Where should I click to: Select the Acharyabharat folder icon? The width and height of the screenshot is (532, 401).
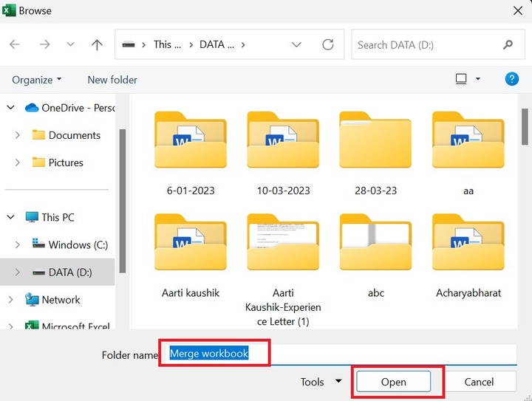pos(468,242)
